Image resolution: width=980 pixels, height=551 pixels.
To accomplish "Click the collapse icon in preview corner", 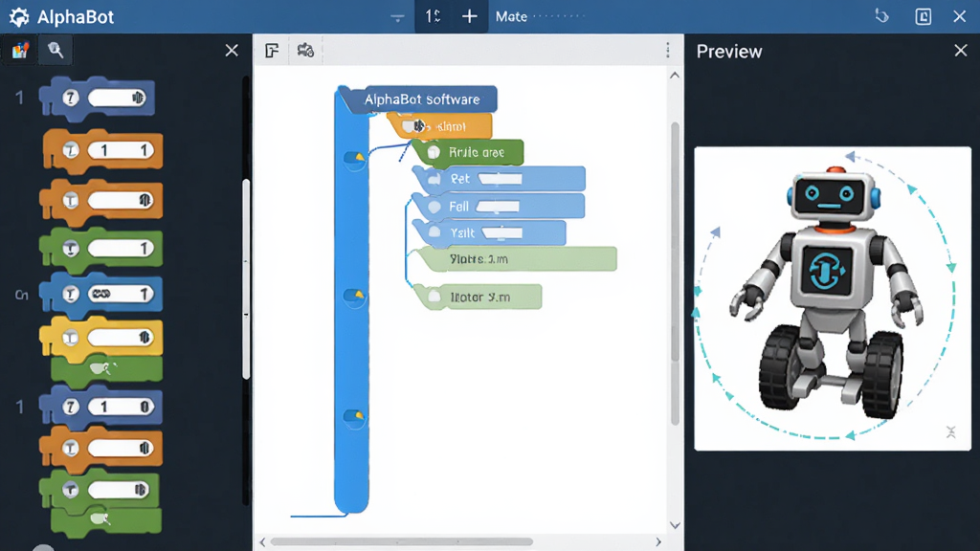I will pyautogui.click(x=950, y=431).
